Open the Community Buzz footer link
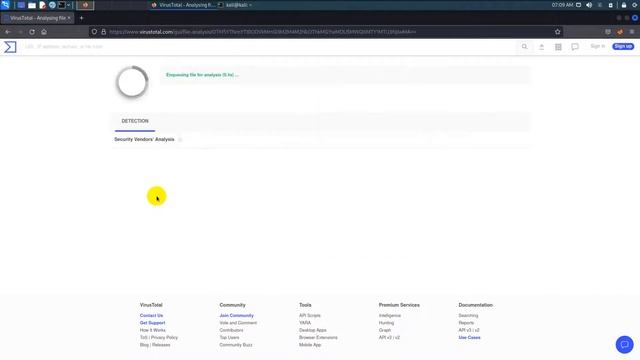This screenshot has width=640, height=360. pyautogui.click(x=236, y=345)
